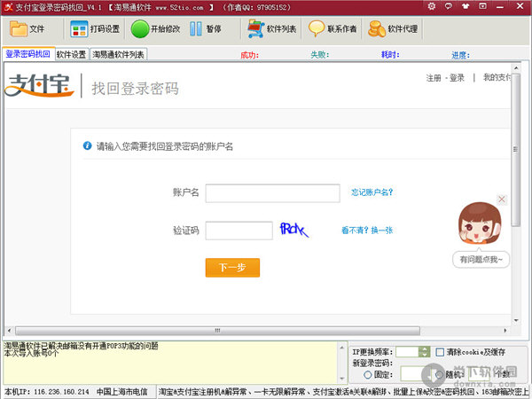Screen dimensions: 532x399
Task: Click the 找回登录密码 heading
Action: [x=135, y=88]
